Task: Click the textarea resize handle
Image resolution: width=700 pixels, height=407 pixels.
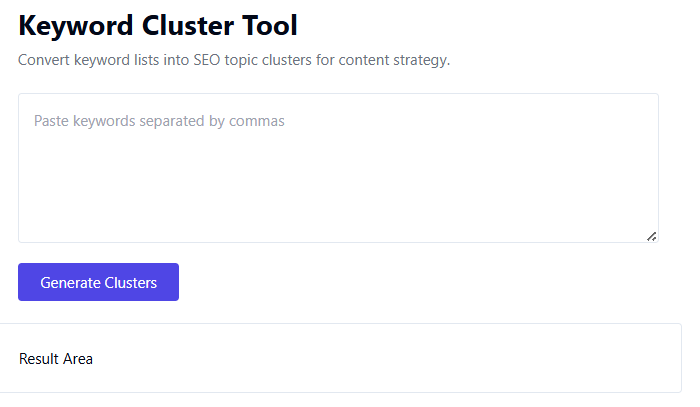Action: coord(651,236)
